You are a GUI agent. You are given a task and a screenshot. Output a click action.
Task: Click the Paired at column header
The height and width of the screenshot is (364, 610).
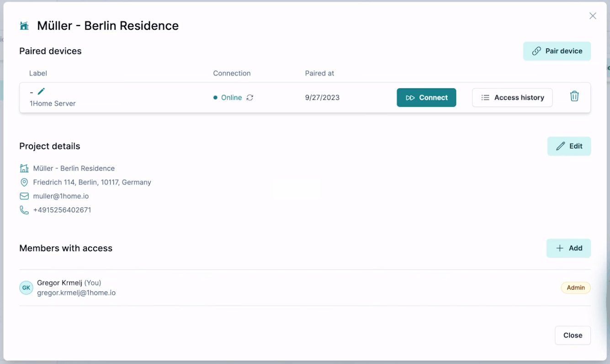pyautogui.click(x=319, y=73)
